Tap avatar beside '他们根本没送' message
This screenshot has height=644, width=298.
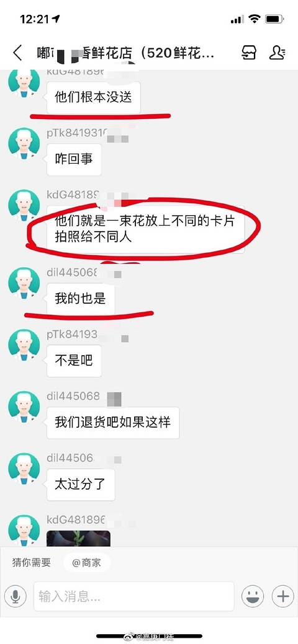click(24, 84)
